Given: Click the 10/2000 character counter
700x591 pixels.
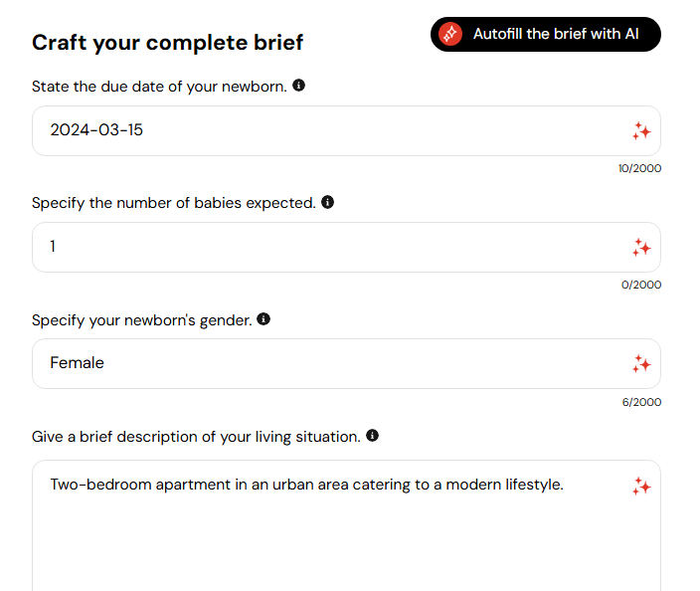Looking at the screenshot, I should 639,168.
